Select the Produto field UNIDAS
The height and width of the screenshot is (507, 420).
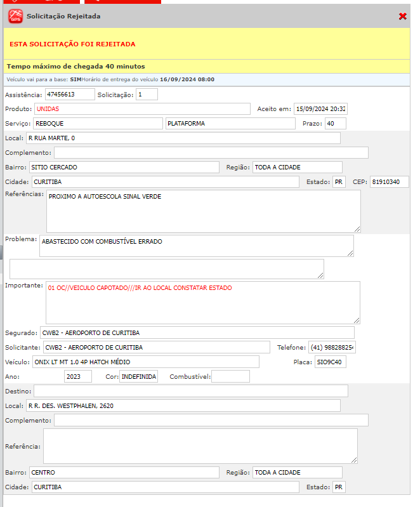[142, 109]
